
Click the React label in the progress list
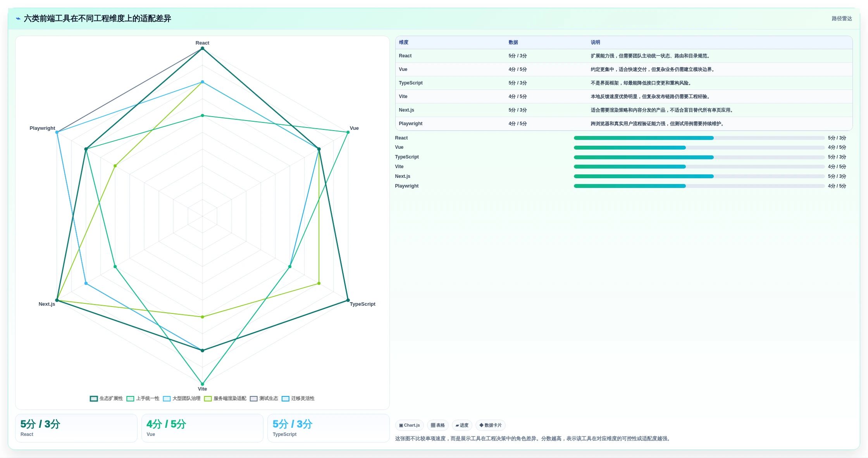click(401, 138)
